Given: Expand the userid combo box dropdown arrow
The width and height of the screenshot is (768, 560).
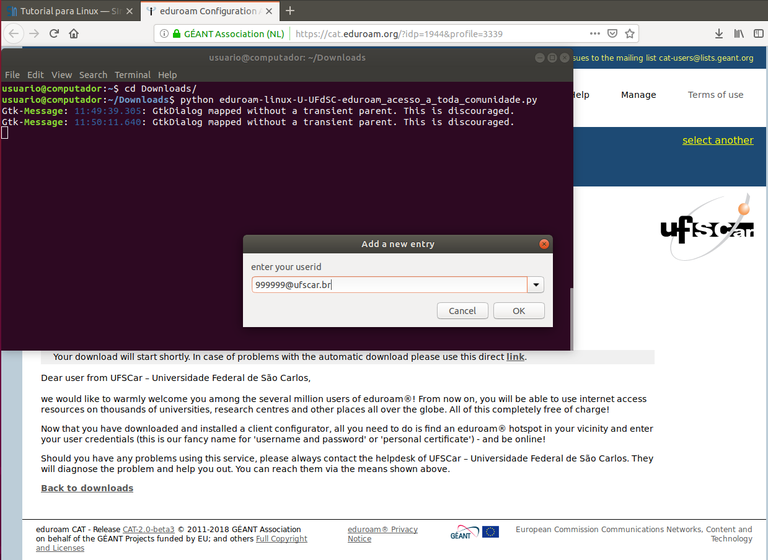Looking at the screenshot, I should (536, 285).
